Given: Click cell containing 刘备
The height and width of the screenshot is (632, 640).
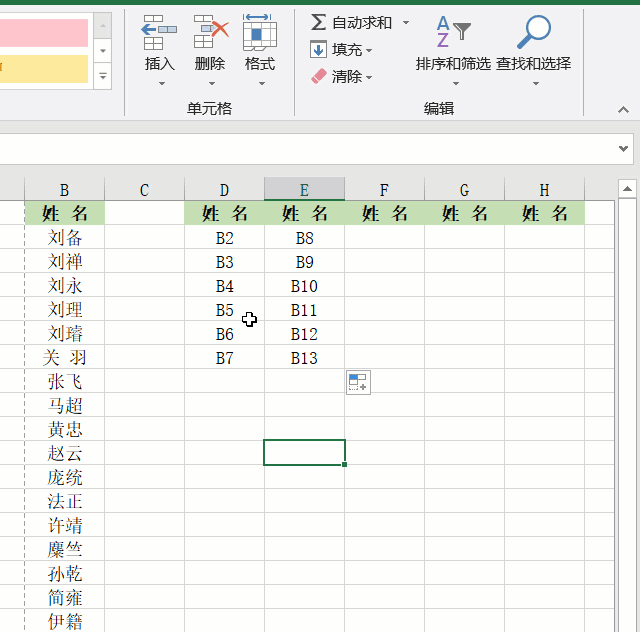Looking at the screenshot, I should tap(64, 238).
